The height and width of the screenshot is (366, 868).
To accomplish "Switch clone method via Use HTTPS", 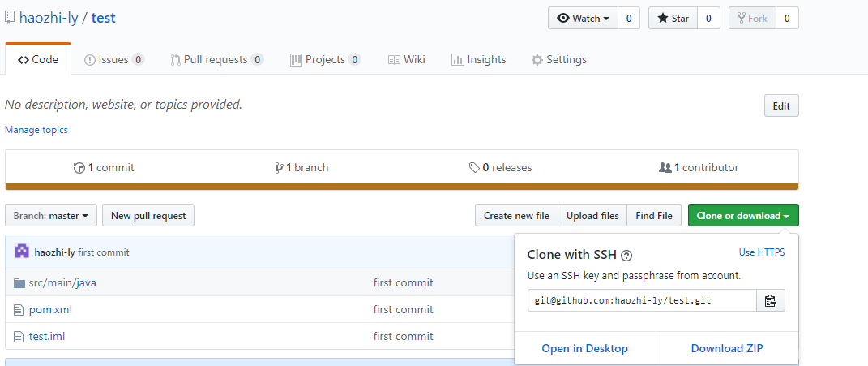I will tap(762, 252).
